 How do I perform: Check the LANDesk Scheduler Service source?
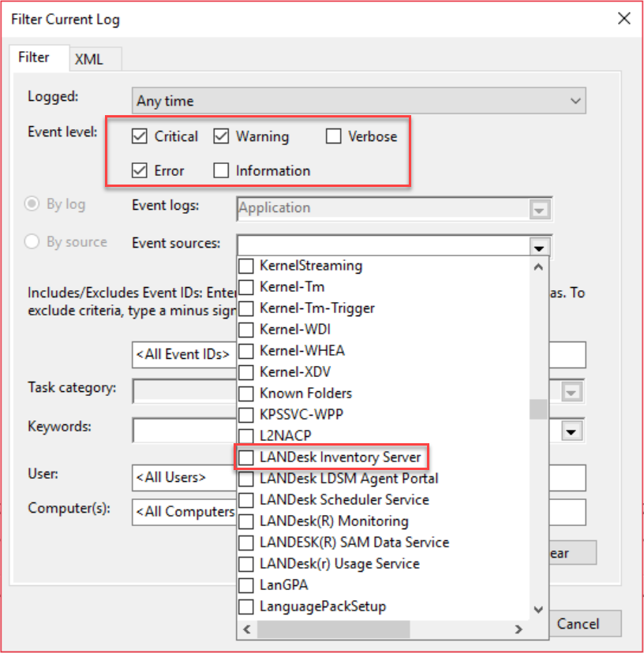click(245, 500)
